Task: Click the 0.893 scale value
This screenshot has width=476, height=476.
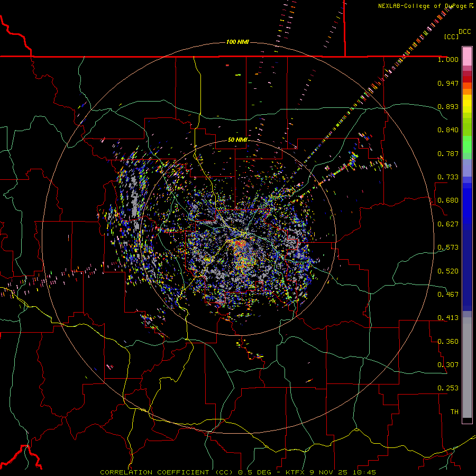Action: point(448,106)
